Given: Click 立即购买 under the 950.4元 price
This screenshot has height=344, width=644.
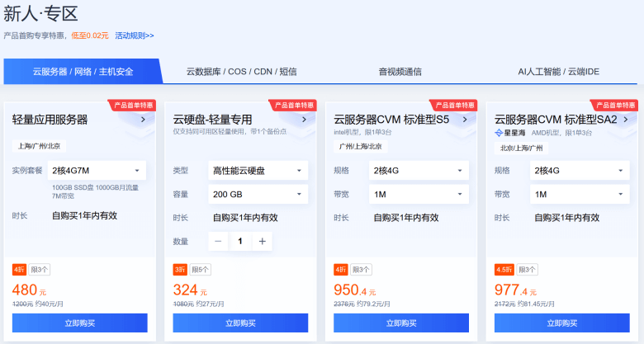Looking at the screenshot, I should click(402, 323).
